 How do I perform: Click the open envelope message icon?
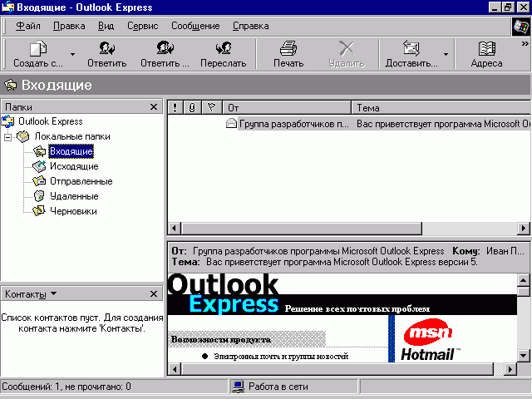(x=231, y=124)
